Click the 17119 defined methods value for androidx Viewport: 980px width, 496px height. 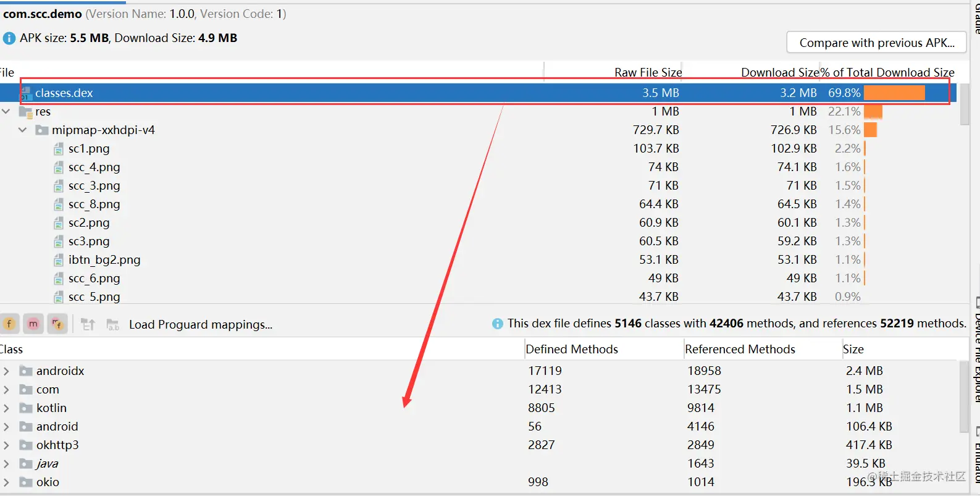pos(545,371)
